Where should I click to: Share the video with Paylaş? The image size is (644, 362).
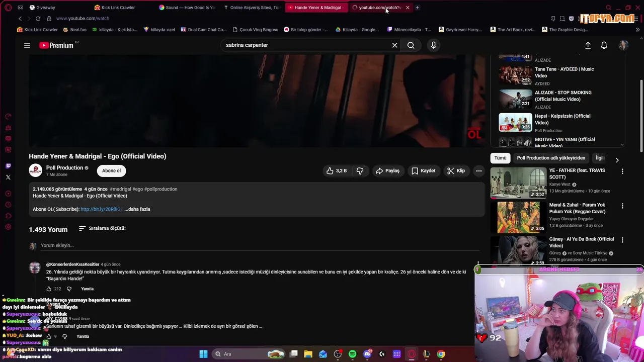click(387, 171)
